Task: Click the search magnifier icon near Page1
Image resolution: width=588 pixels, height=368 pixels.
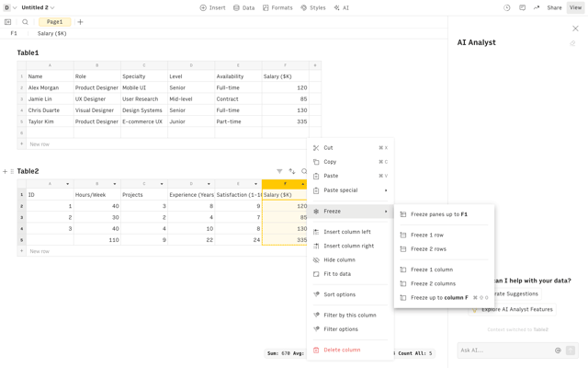Action: pyautogui.click(x=25, y=22)
